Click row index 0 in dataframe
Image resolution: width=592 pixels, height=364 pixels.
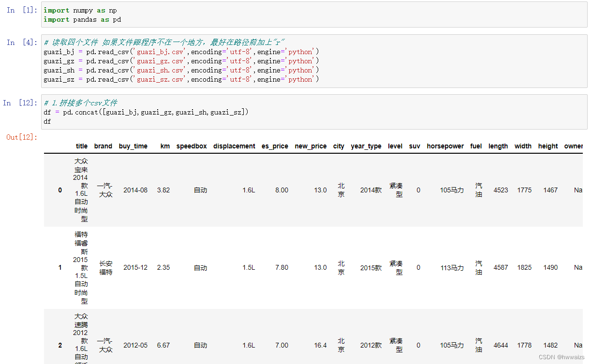click(60, 190)
